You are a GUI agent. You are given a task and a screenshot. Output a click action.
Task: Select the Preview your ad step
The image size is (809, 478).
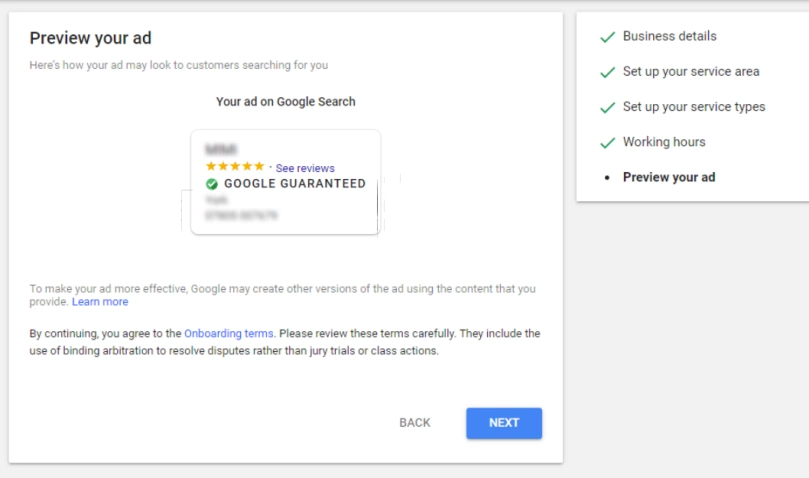click(x=669, y=177)
